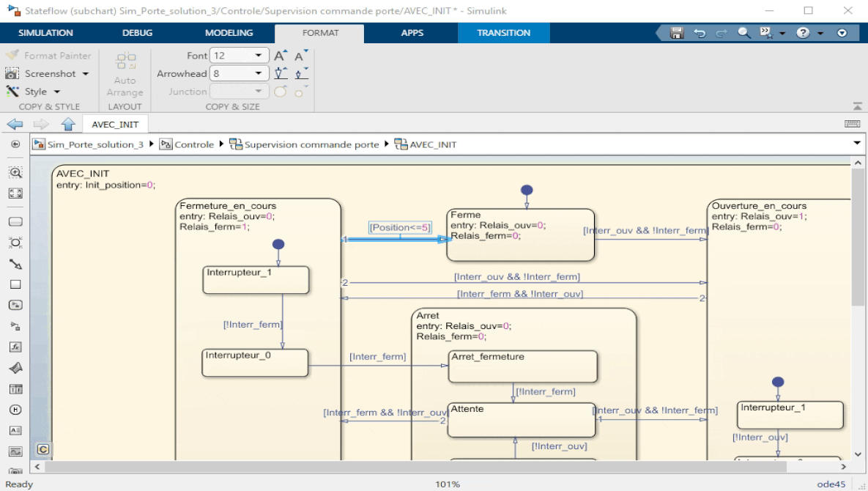
Task: Toggle the keyboard shortcuts icon
Action: point(852,124)
